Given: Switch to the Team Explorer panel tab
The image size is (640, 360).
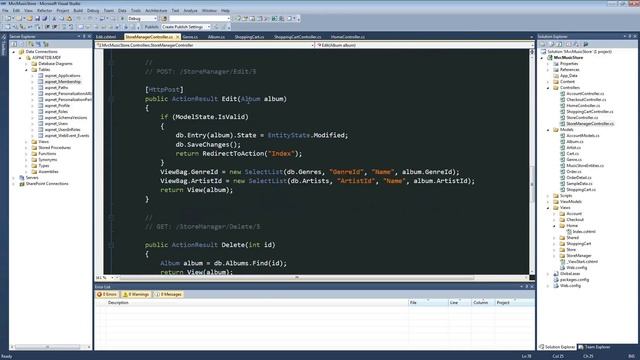Looking at the screenshot, I should coord(594,347).
